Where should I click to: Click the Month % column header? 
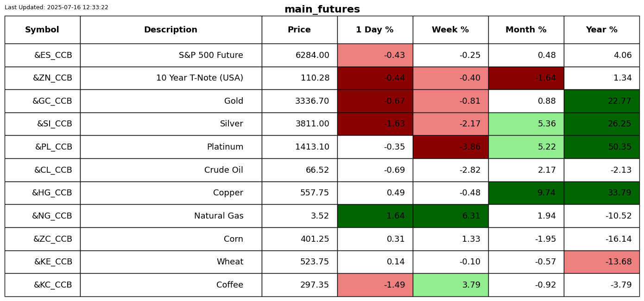pyautogui.click(x=526, y=30)
